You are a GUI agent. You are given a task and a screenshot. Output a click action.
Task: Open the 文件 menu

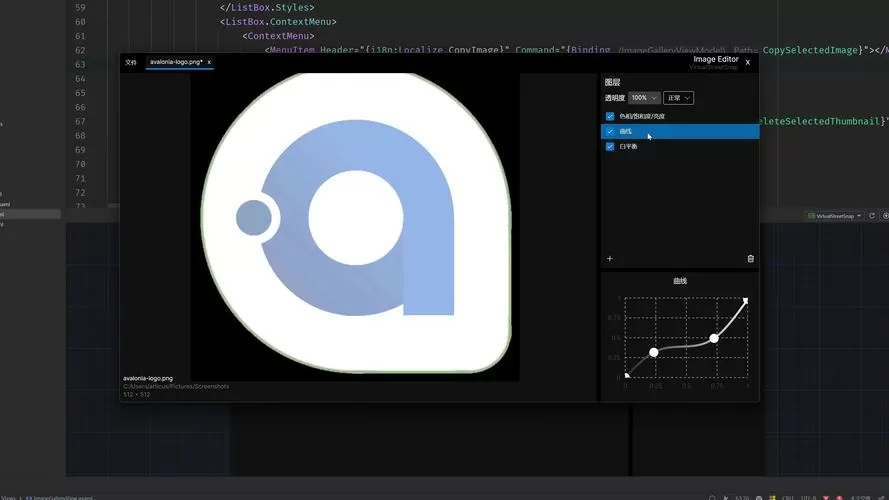point(131,62)
